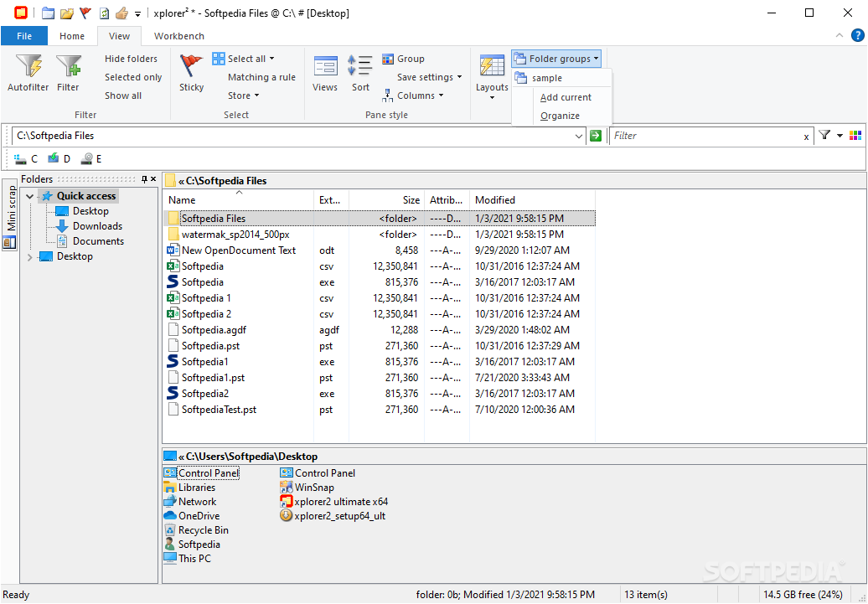This screenshot has width=868, height=604.
Task: Choose Organize from Folder groups menu
Action: (561, 116)
